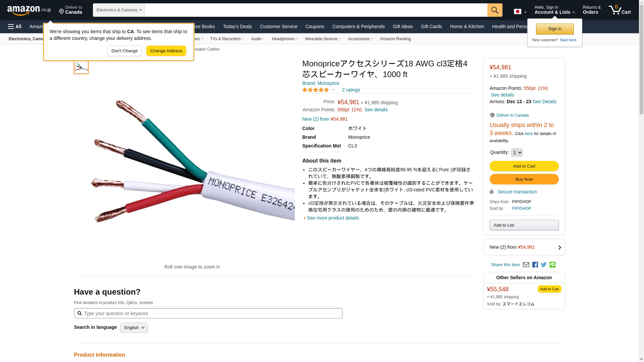
Task: Open Today's Deals in navigation
Action: [237, 26]
